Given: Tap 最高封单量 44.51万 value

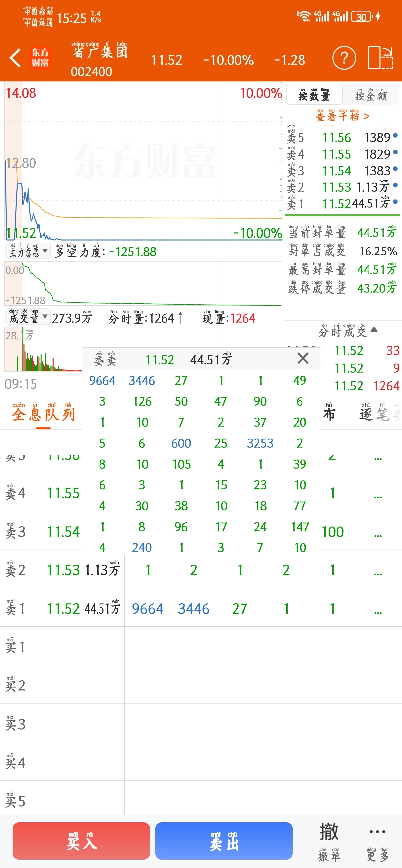Looking at the screenshot, I should 377,269.
